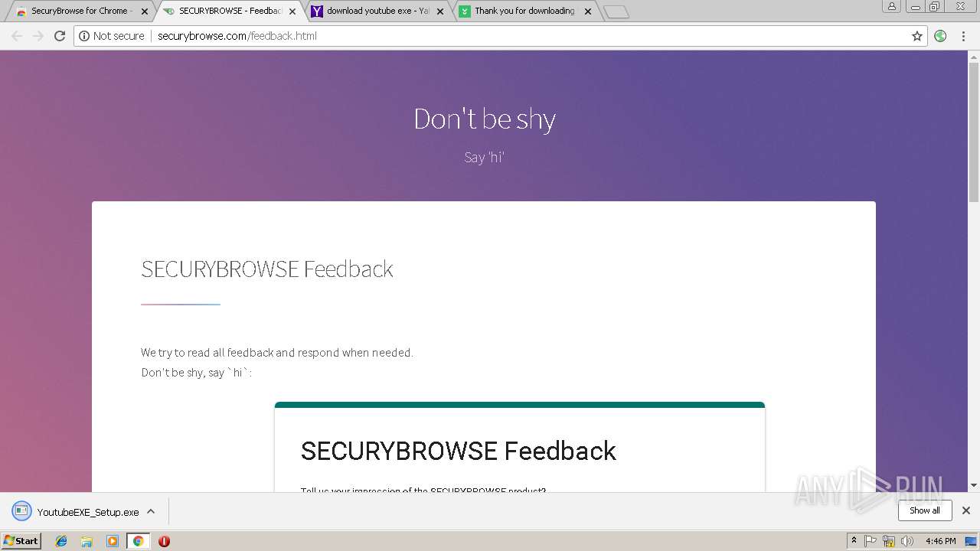Image resolution: width=980 pixels, height=551 pixels.
Task: Open volume speaker tray icon
Action: coord(907,541)
